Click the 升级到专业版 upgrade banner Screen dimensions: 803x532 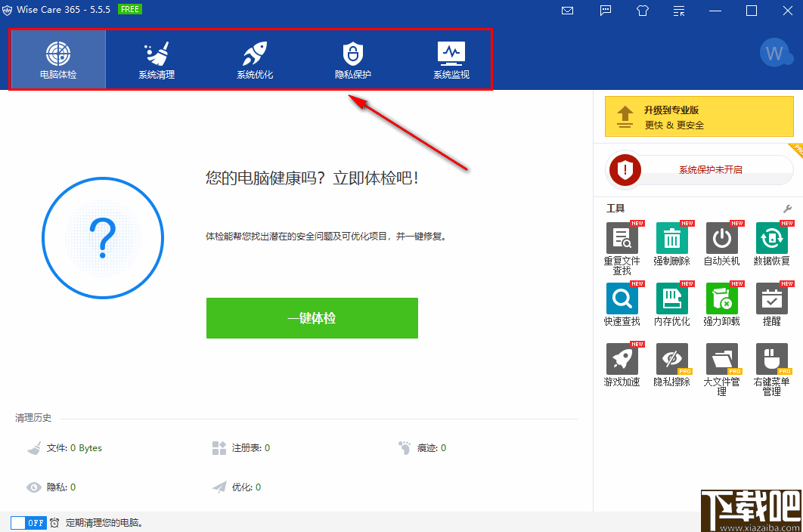pyautogui.click(x=699, y=116)
